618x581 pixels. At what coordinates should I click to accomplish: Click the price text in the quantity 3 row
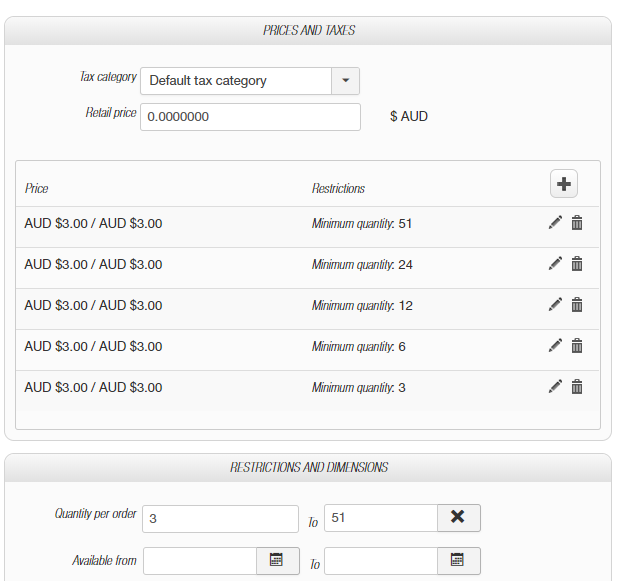click(x=93, y=387)
